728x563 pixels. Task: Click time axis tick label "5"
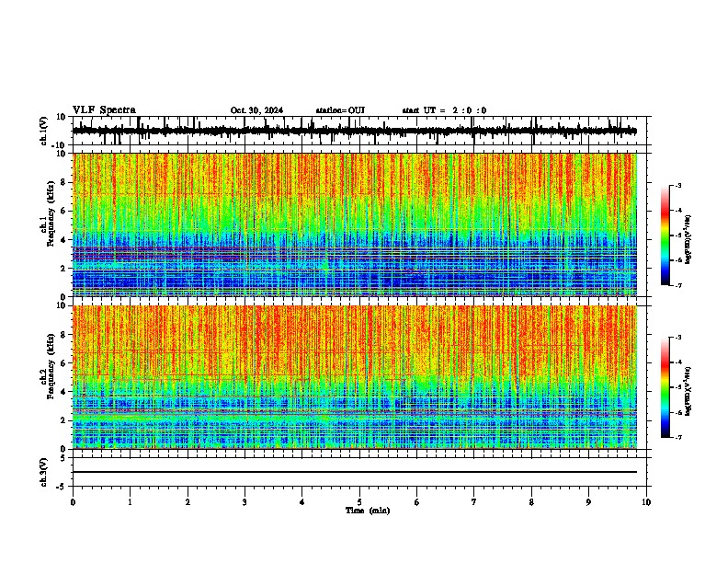[x=359, y=502]
